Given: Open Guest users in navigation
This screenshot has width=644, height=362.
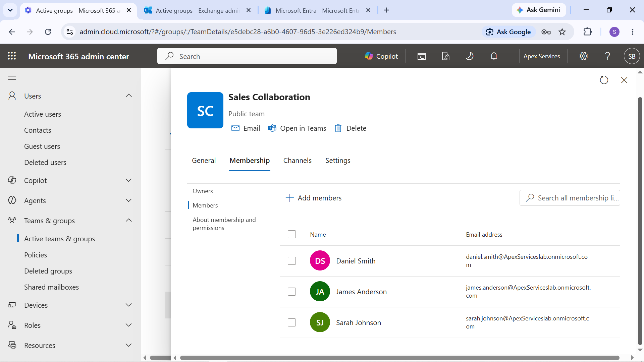Looking at the screenshot, I should tap(42, 146).
